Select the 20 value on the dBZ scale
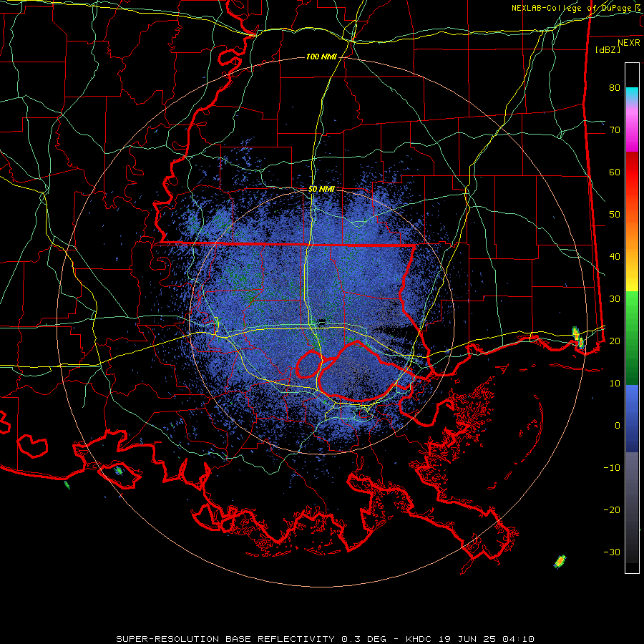The height and width of the screenshot is (644, 644). 615,341
